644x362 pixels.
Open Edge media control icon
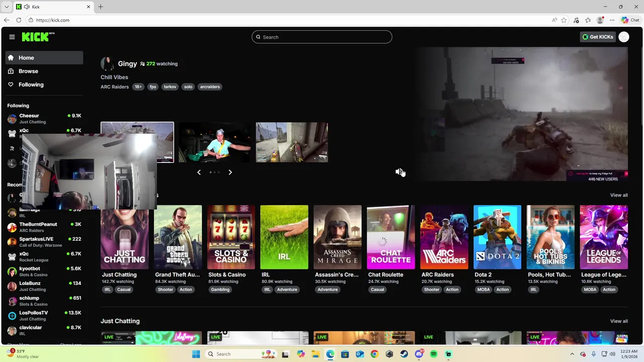576,20
